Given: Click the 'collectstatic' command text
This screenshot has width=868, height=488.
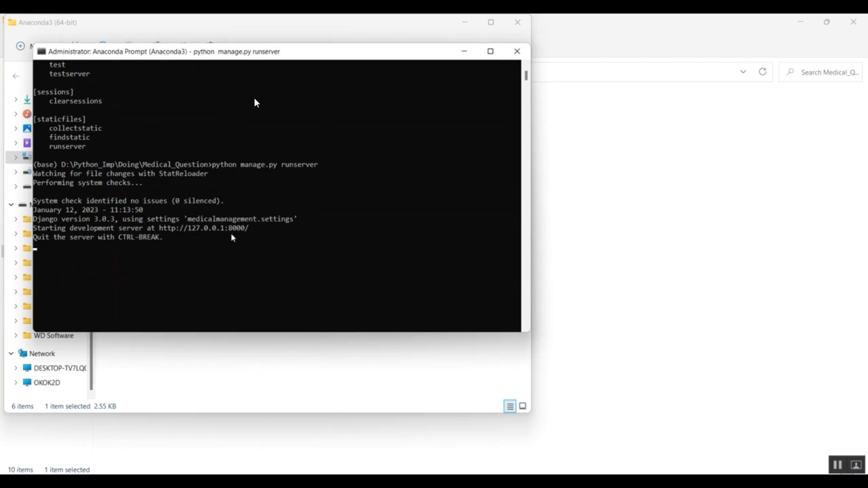Looking at the screenshot, I should pos(76,128).
